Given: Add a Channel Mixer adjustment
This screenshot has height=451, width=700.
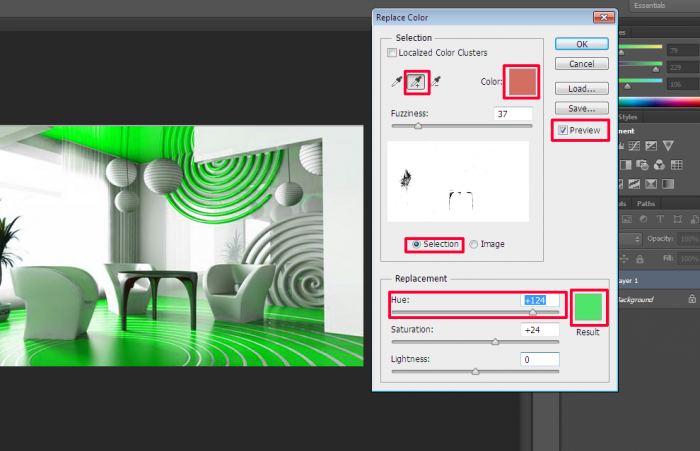Looking at the screenshot, I should point(659,165).
